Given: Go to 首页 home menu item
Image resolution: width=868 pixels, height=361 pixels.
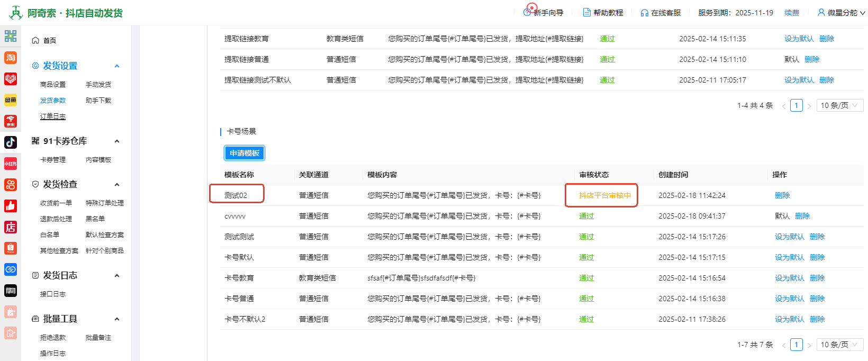Looking at the screenshot, I should [x=49, y=40].
